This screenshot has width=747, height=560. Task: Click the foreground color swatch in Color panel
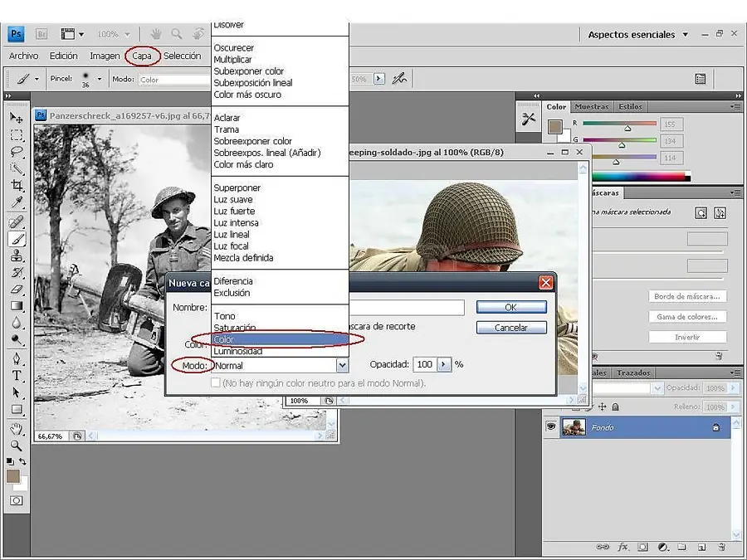coord(554,126)
